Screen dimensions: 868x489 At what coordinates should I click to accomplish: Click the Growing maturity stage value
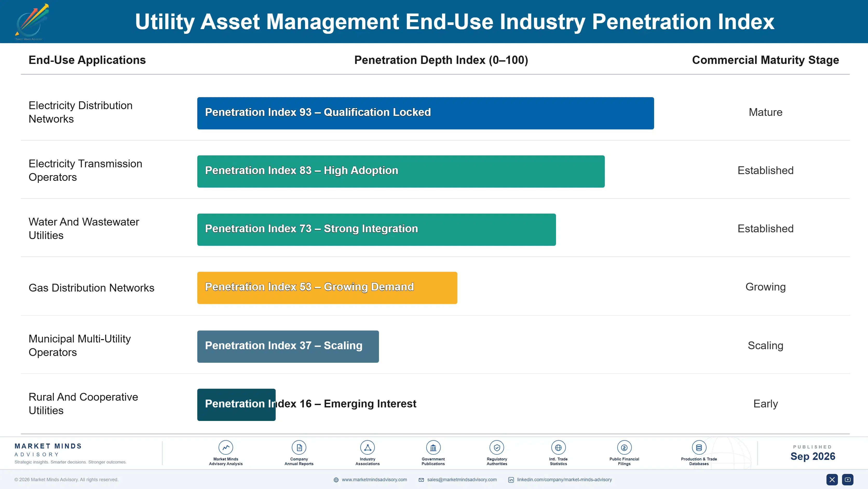765,287
